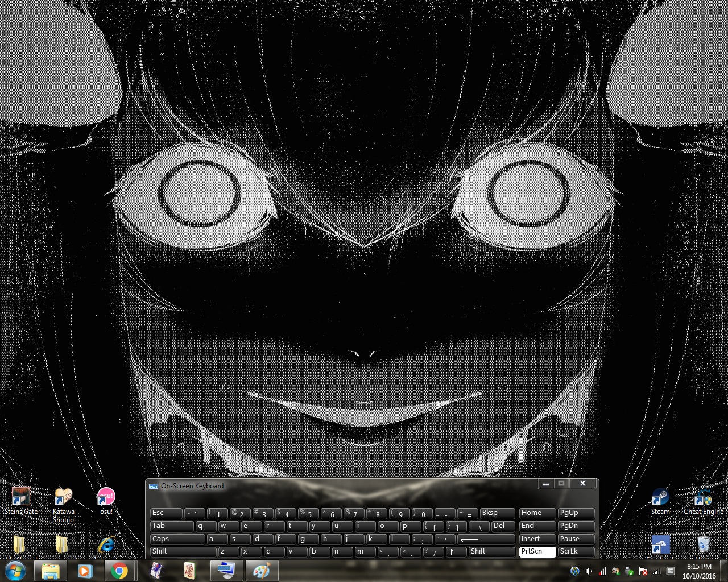This screenshot has width=728, height=582.
Task: Click the Enter arrow key
Action: [486, 539]
